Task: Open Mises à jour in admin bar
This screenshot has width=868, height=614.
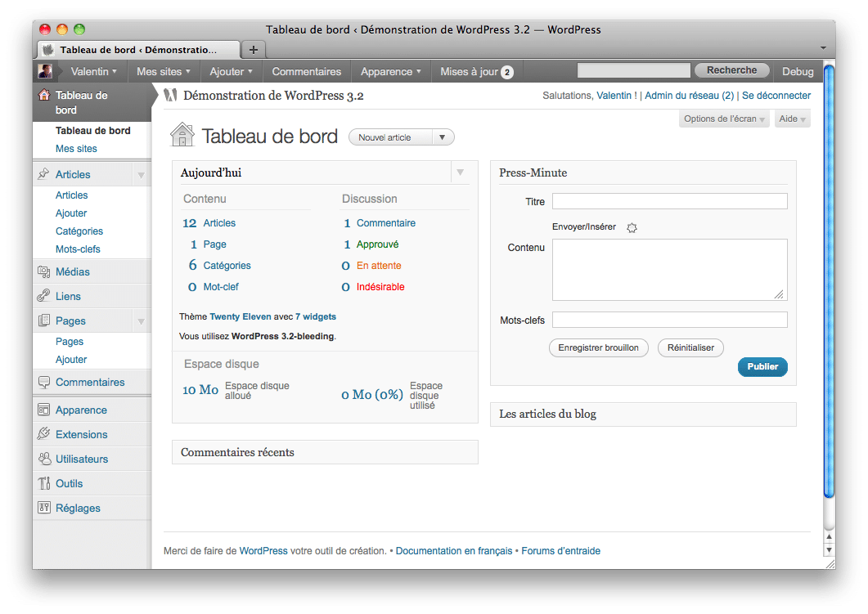Action: tap(477, 71)
